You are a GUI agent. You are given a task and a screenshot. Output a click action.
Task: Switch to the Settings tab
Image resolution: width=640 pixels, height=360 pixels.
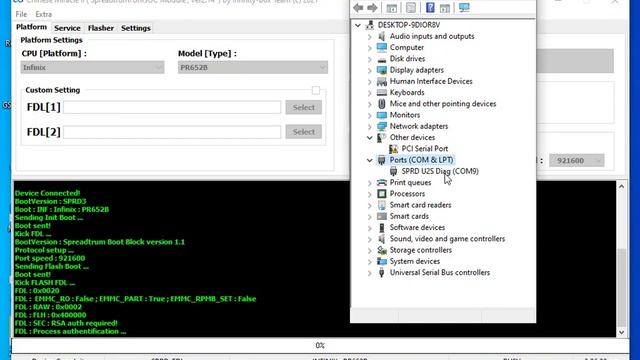click(x=136, y=28)
